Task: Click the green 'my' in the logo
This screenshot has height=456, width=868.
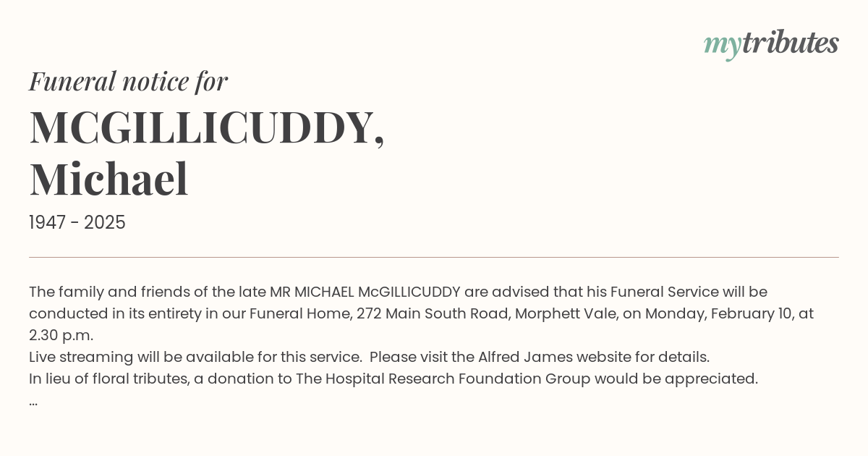Action: point(723,46)
